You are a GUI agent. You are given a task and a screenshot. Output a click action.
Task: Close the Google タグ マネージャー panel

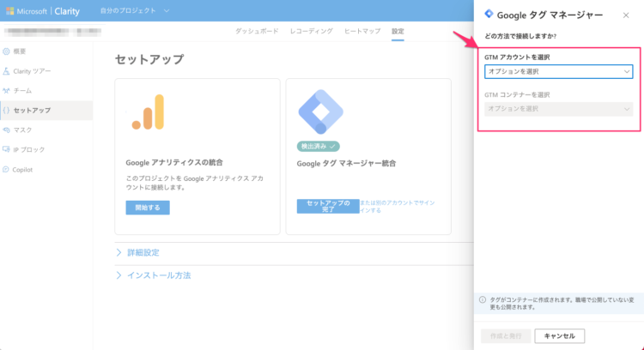click(x=625, y=15)
